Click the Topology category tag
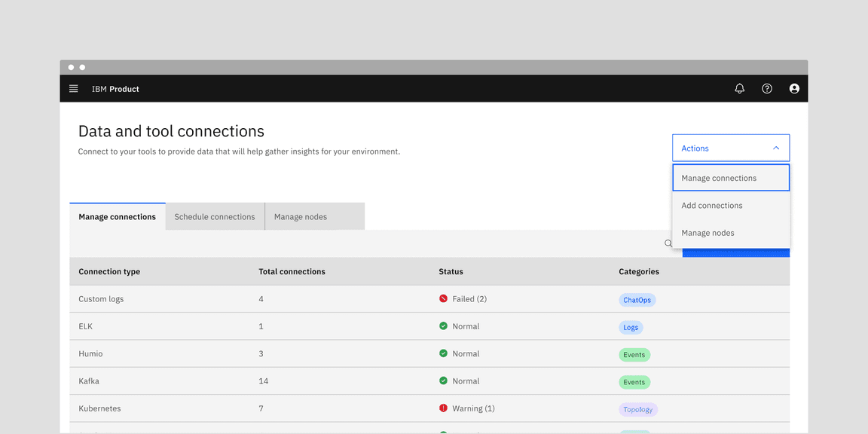Image resolution: width=868 pixels, height=434 pixels. pos(637,409)
